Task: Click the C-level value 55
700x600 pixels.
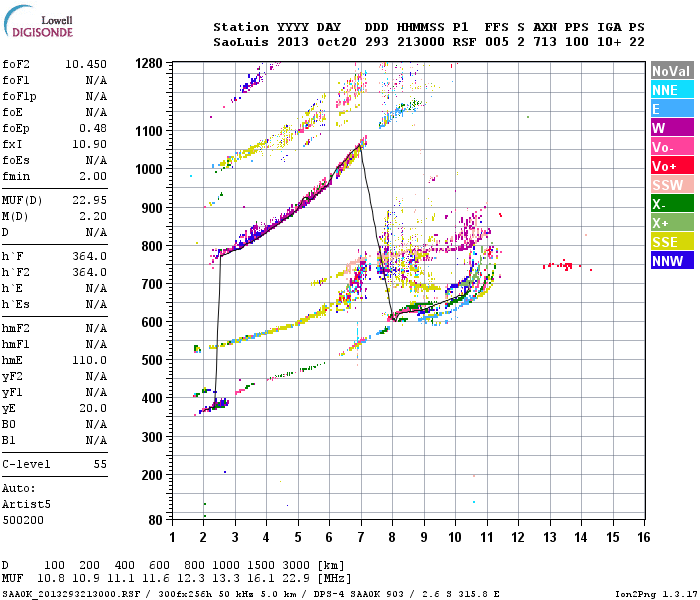Action: [100, 464]
